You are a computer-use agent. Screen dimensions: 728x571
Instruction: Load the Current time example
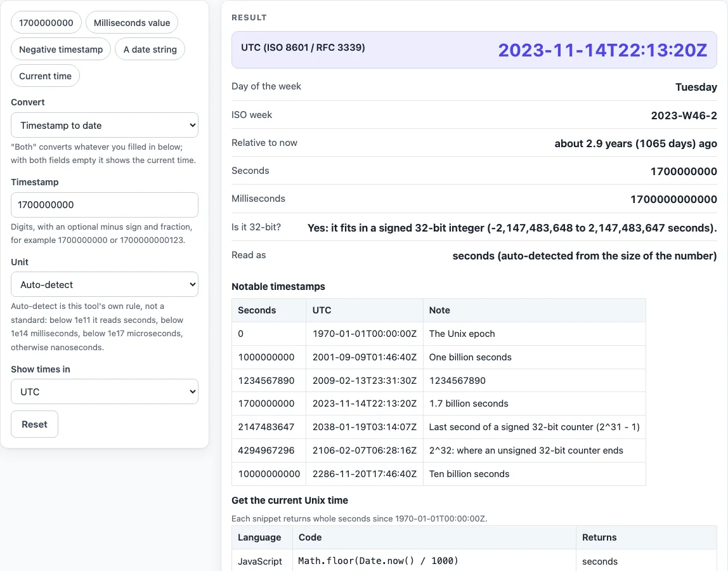point(46,76)
